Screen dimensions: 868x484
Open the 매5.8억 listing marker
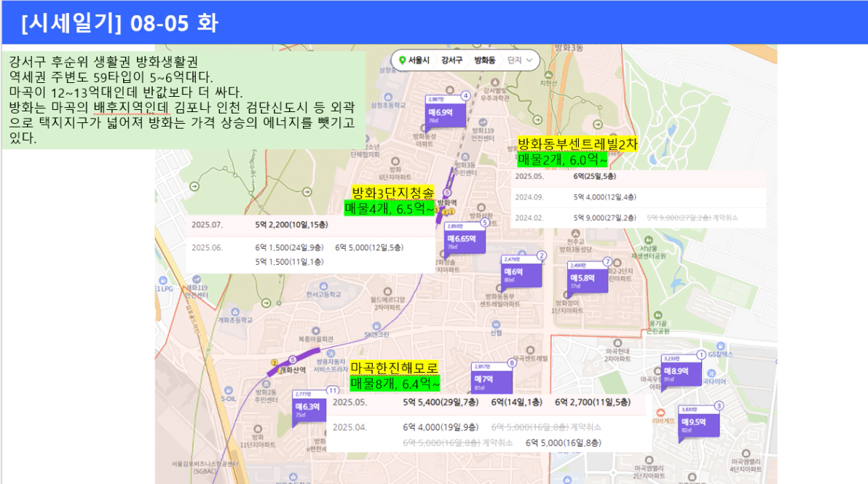(x=588, y=277)
